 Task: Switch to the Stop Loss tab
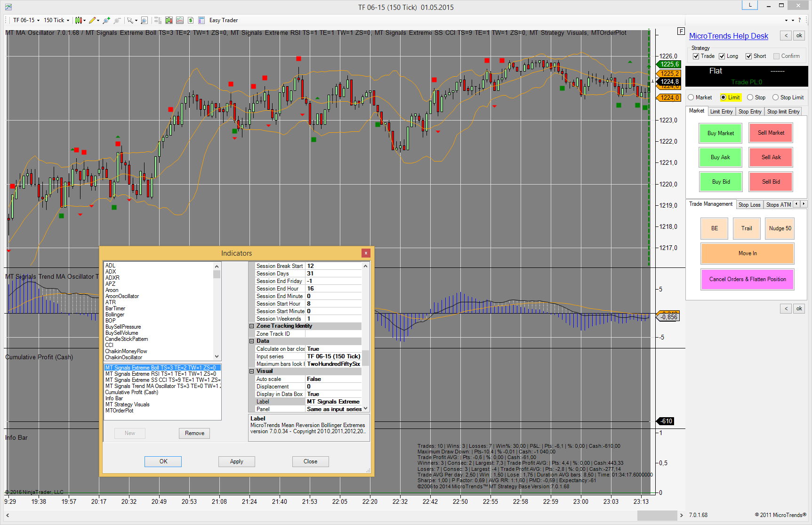(x=749, y=205)
